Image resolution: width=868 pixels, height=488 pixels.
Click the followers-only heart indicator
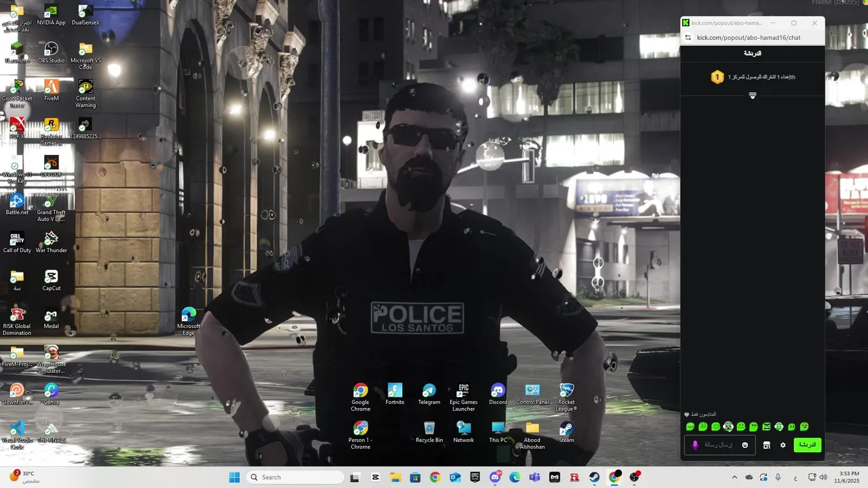click(x=687, y=414)
